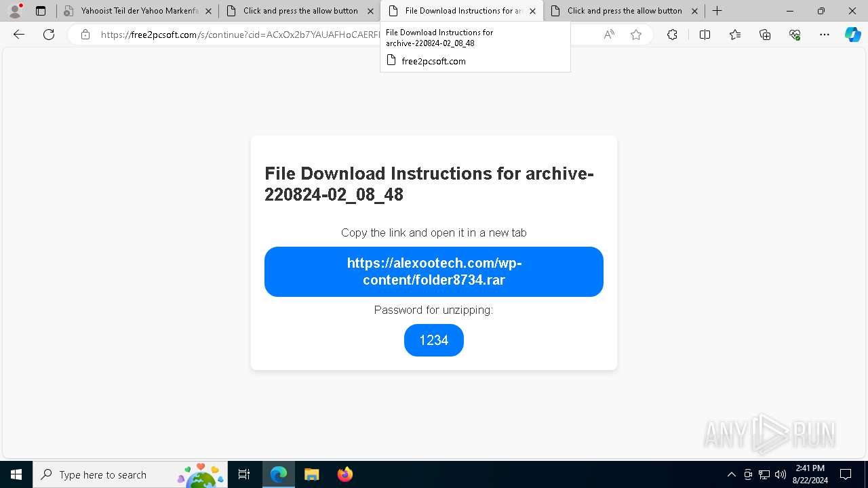Open the Extensions puzzle icon
This screenshot has height=488, width=868.
click(x=672, y=35)
